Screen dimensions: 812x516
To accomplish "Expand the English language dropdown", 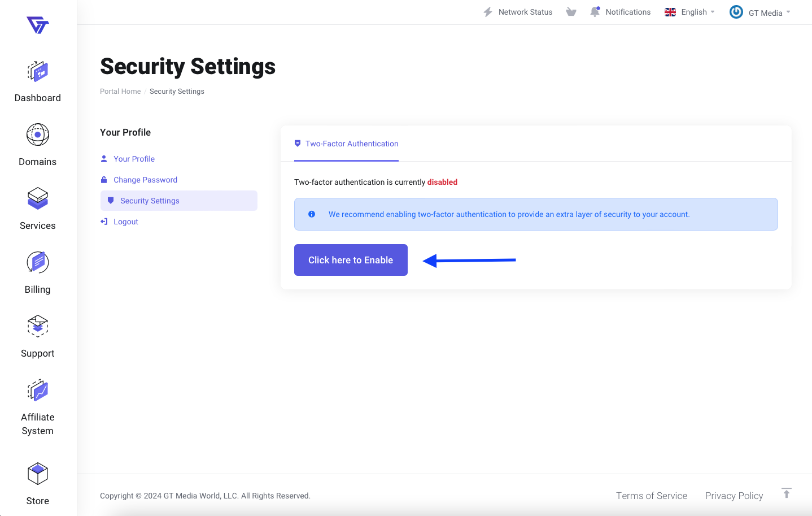I will pos(689,12).
